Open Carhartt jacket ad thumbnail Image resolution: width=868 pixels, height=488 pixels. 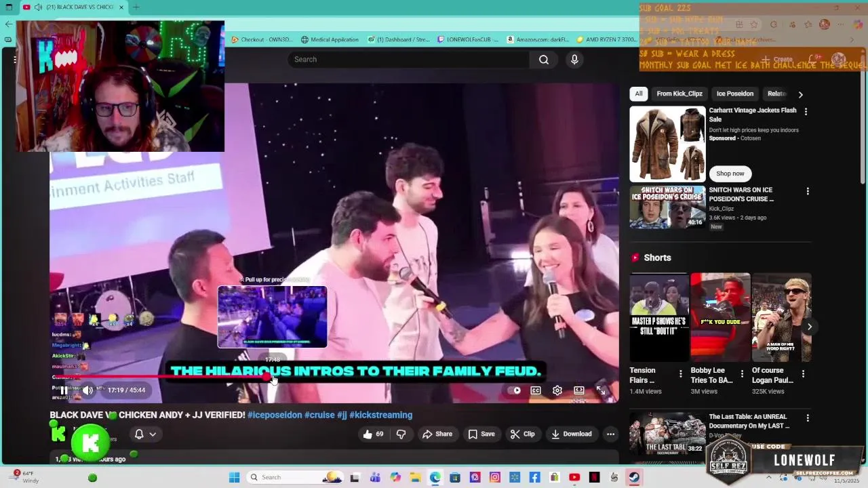(667, 144)
